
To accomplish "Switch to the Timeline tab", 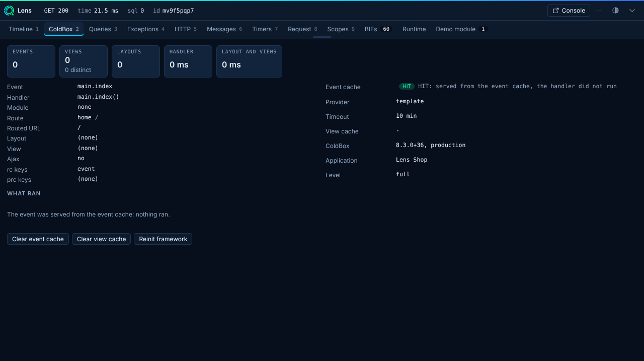I will click(24, 29).
